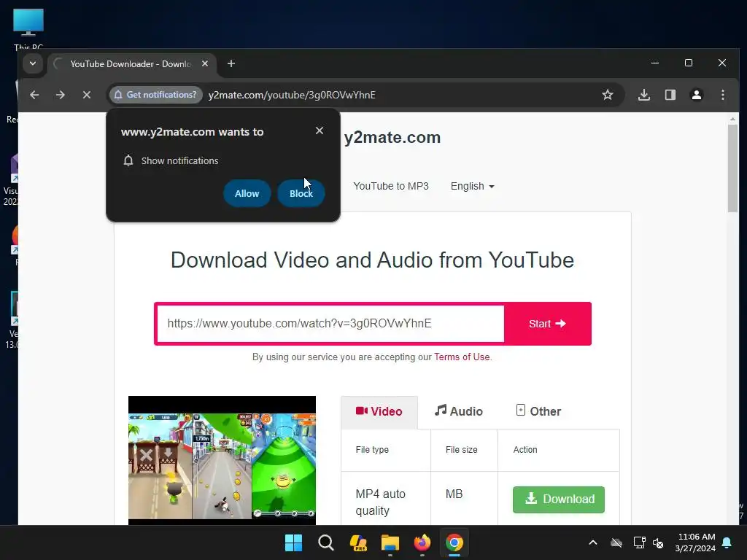Click the video thumbnail preview
Image resolution: width=747 pixels, height=560 pixels.
(x=222, y=460)
